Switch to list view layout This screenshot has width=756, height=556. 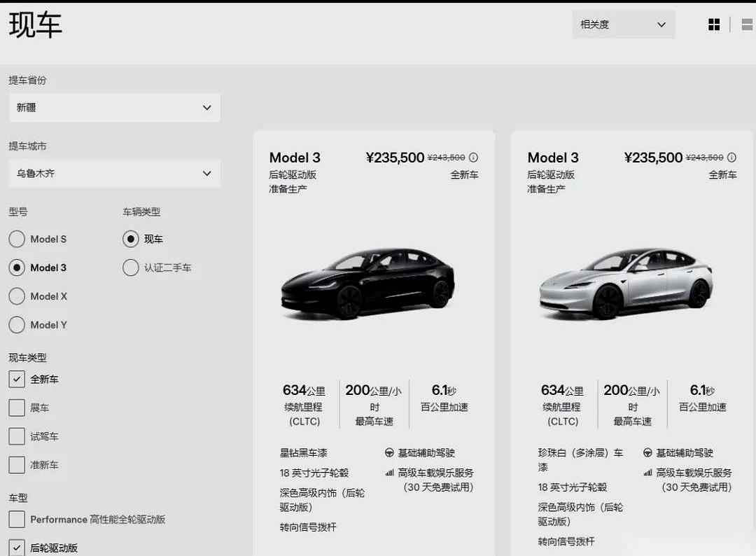tap(745, 24)
